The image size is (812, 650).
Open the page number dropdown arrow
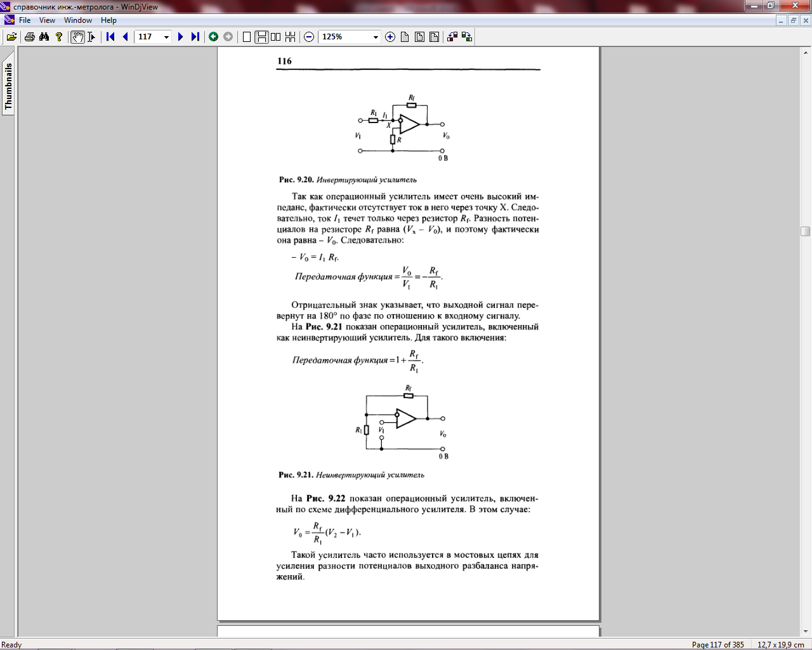(x=166, y=37)
